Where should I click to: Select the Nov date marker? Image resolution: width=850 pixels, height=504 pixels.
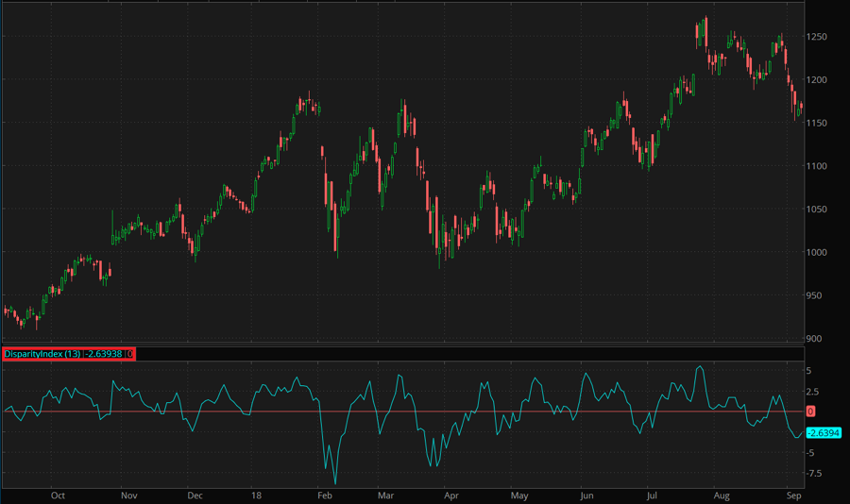[129, 495]
